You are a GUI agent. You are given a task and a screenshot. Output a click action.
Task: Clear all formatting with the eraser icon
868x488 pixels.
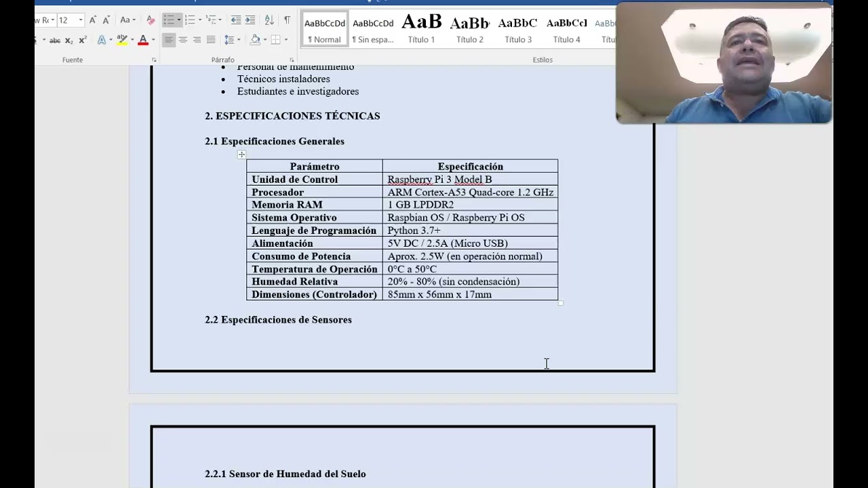151,20
